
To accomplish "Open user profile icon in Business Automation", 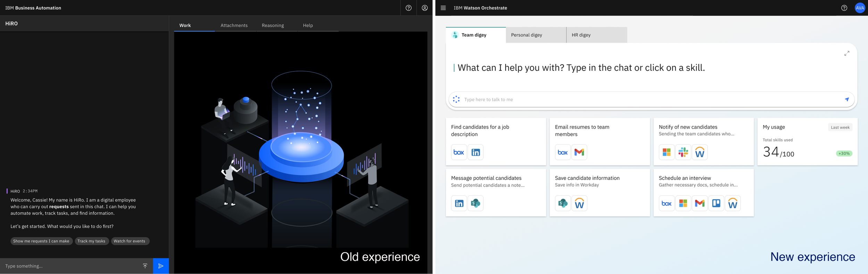I will coord(425,8).
